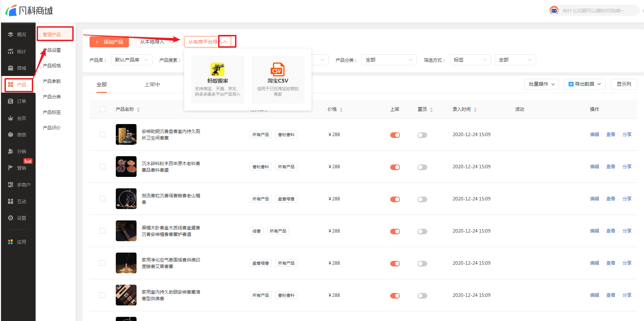This screenshot has width=644, height=321.
Task: Open the 会员 members crown icon
Action: pyautogui.click(x=10, y=118)
